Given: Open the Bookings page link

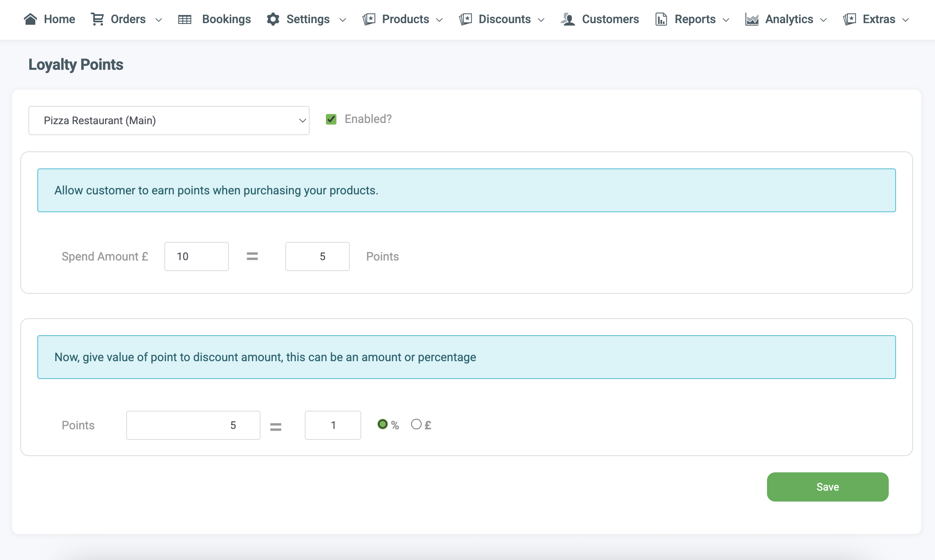Looking at the screenshot, I should tap(226, 19).
